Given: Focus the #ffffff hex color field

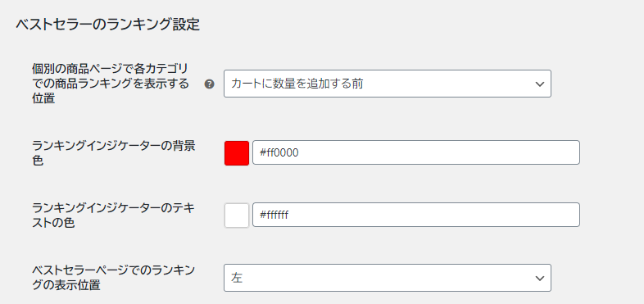Looking at the screenshot, I should 416,215.
